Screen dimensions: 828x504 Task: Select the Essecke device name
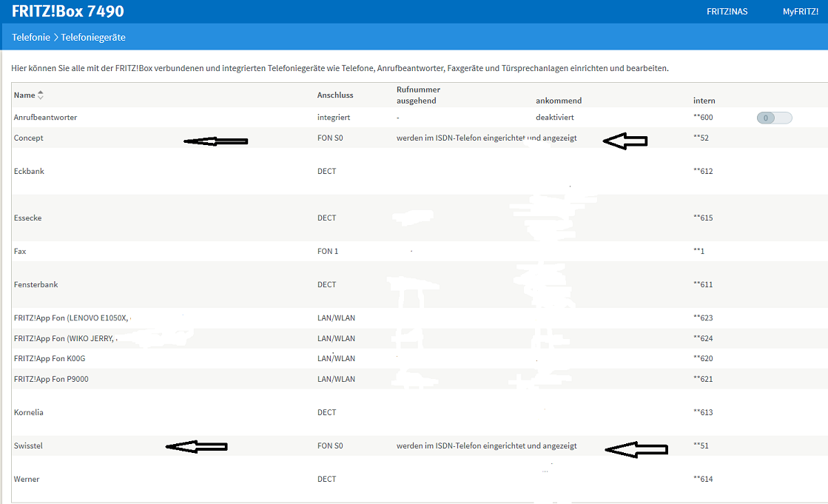click(x=27, y=218)
